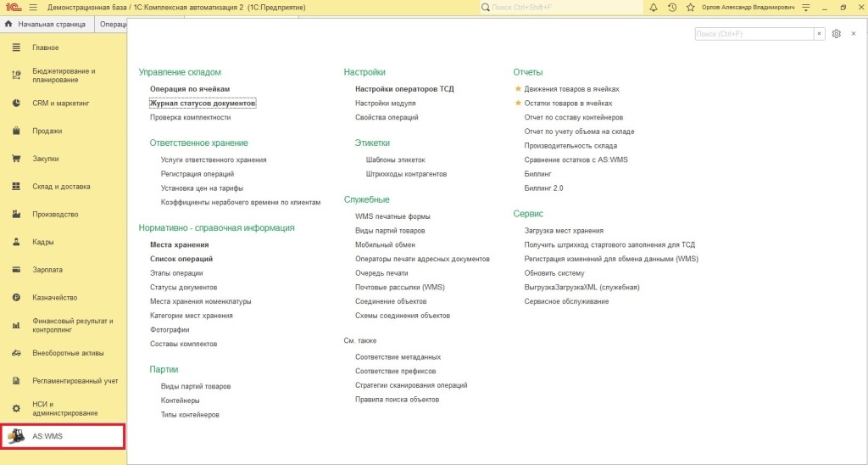Open Контейнеры under Партии

point(180,401)
